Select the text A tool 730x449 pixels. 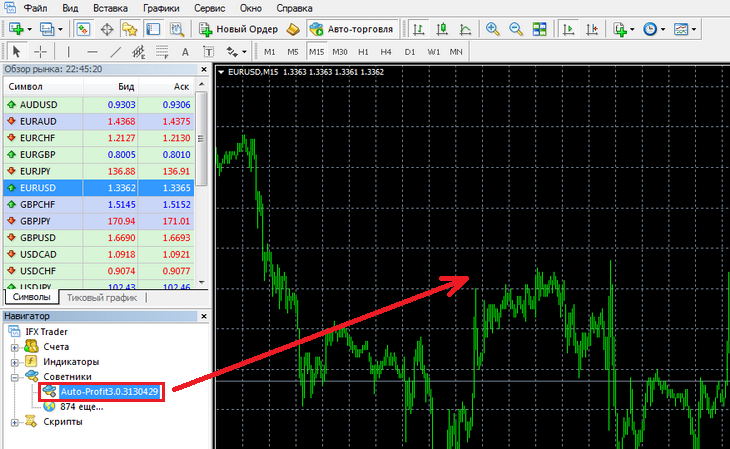coord(185,52)
